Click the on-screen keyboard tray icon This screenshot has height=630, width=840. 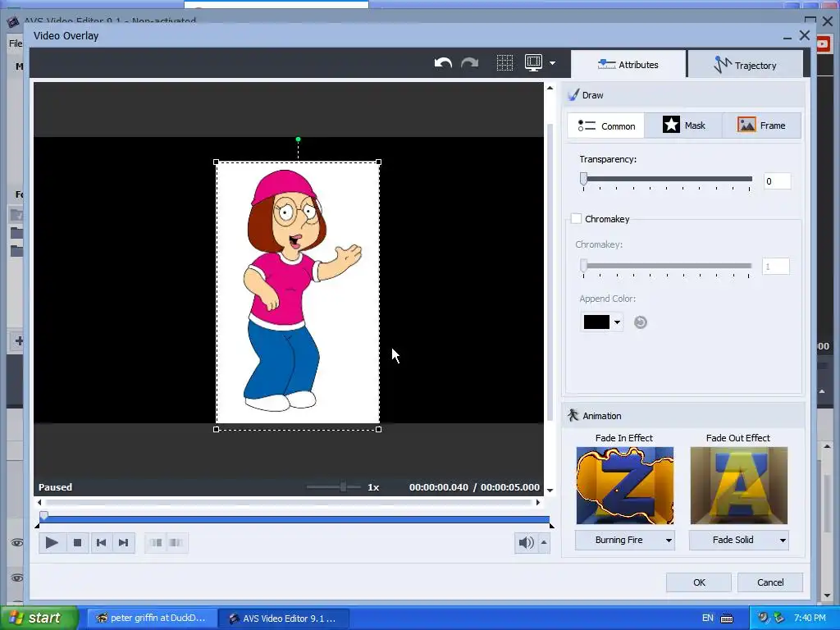coord(727,619)
